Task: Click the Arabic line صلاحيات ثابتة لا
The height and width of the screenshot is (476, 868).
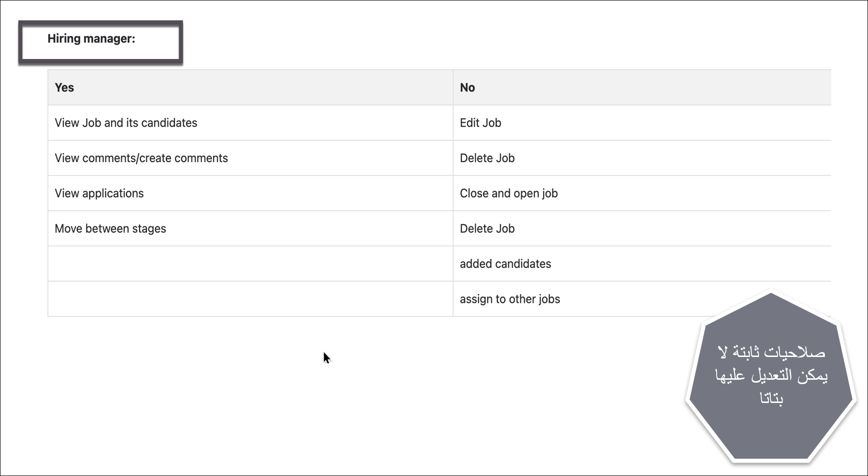Action: [772, 352]
